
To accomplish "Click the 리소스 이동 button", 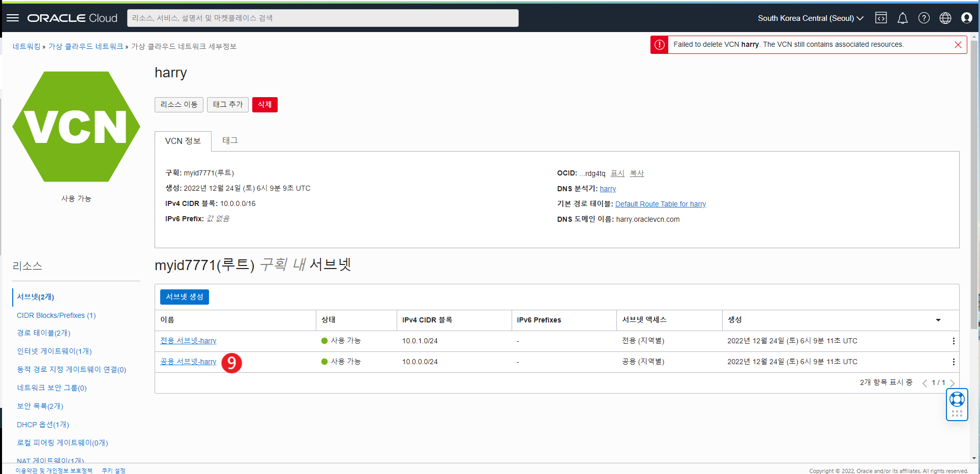I will click(179, 104).
